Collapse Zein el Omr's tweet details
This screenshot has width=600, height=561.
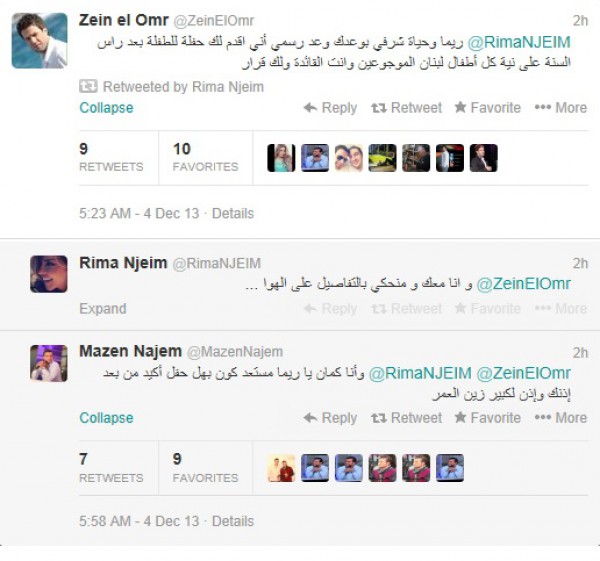(106, 108)
